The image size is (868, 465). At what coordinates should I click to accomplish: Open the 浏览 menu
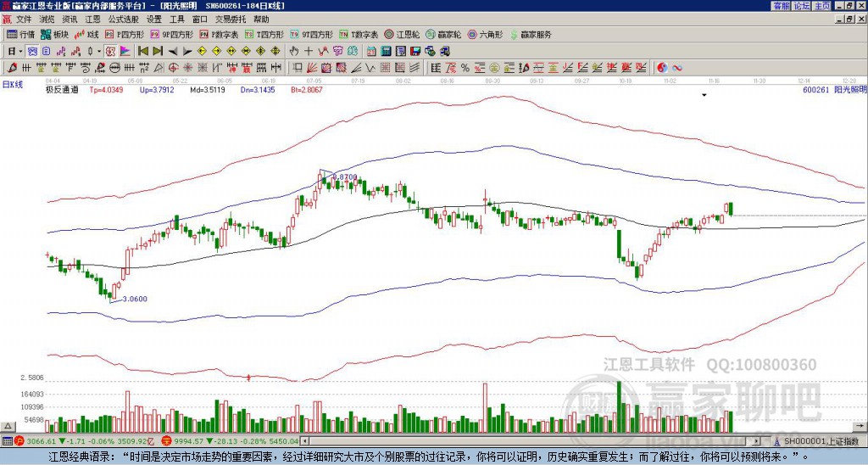pos(47,20)
